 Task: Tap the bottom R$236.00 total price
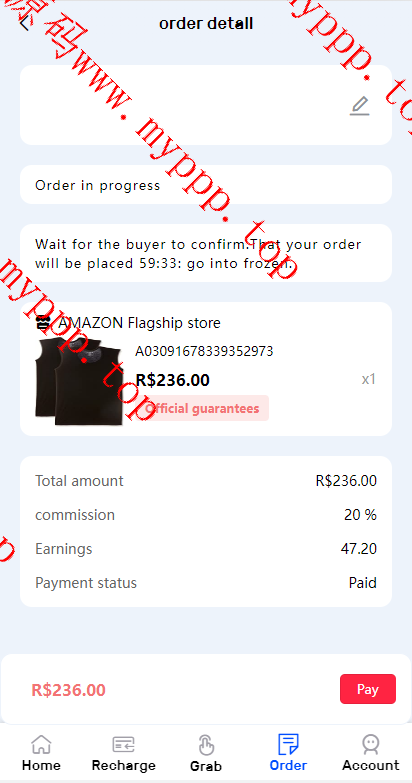(68, 690)
